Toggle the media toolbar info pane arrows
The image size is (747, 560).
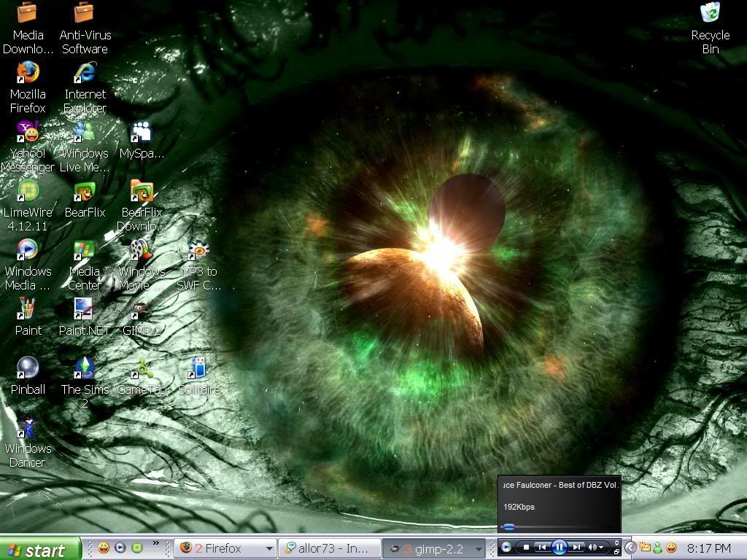click(x=617, y=542)
